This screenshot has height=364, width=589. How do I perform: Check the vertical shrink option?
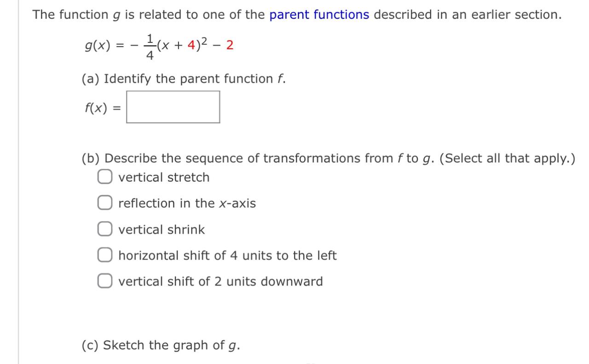(104, 228)
